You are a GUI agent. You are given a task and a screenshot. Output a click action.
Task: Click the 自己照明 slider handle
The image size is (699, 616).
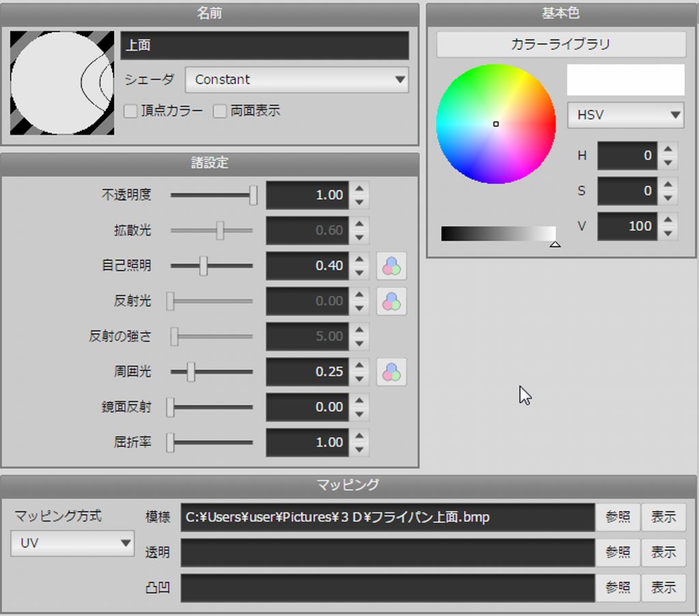click(203, 266)
